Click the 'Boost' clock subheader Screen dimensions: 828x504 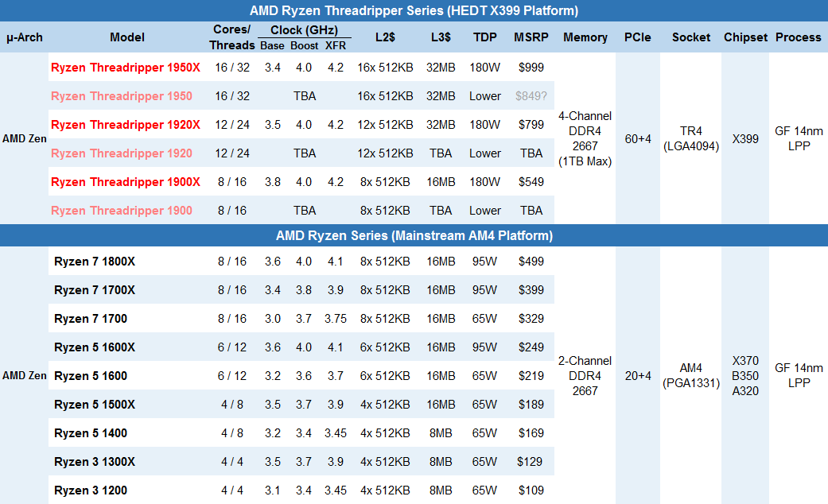click(304, 46)
